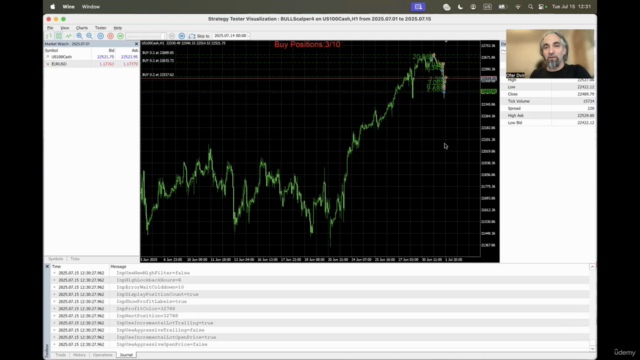This screenshot has height=360, width=640.
Task: Click the date field stepper arrows
Action: [249, 36]
